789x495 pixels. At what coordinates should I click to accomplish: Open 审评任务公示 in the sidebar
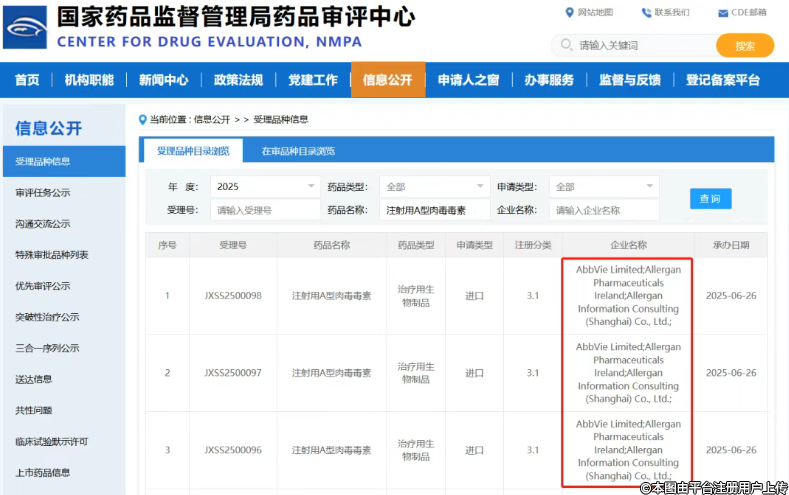(x=43, y=192)
